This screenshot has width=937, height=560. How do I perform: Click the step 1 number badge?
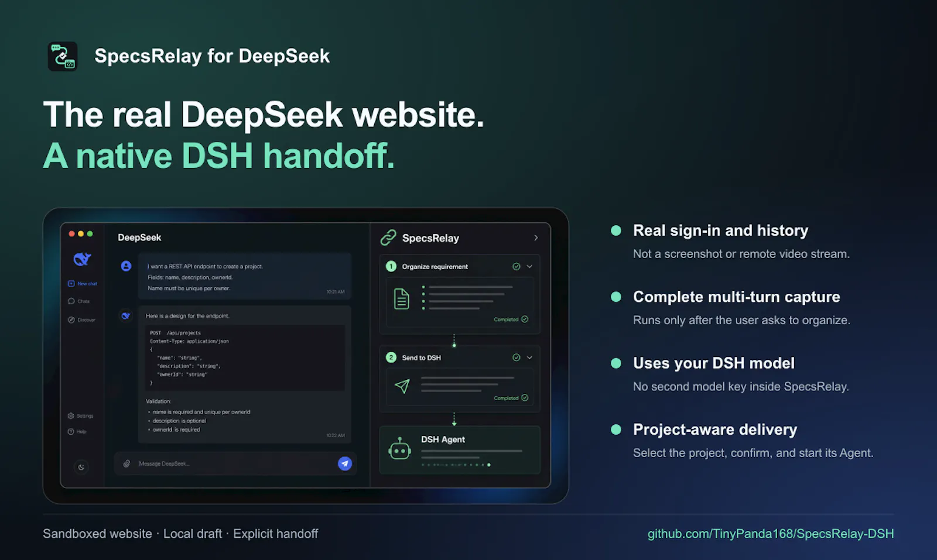pyautogui.click(x=391, y=266)
